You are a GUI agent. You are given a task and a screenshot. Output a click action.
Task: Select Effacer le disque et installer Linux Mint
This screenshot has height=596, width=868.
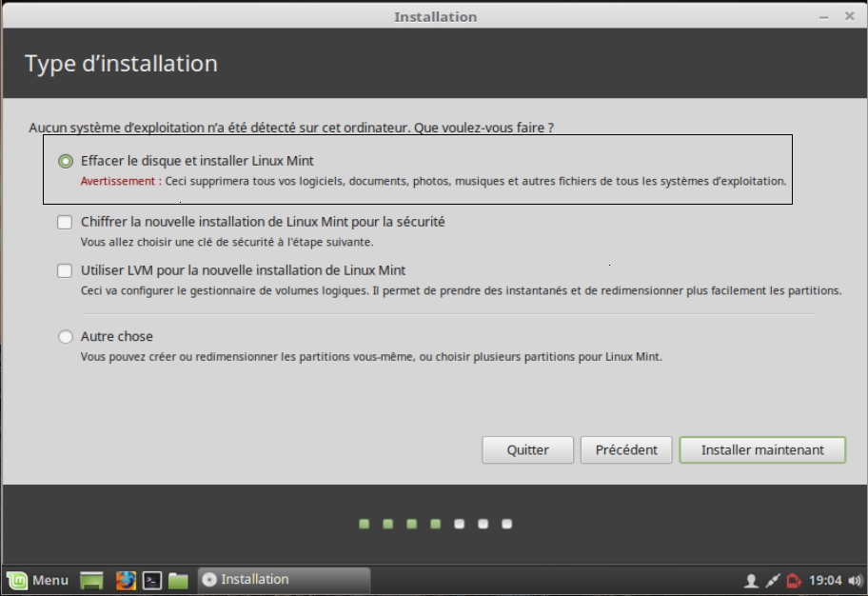tap(66, 161)
